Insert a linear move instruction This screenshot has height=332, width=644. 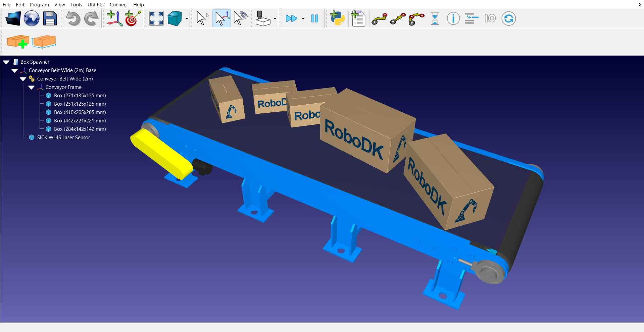398,19
